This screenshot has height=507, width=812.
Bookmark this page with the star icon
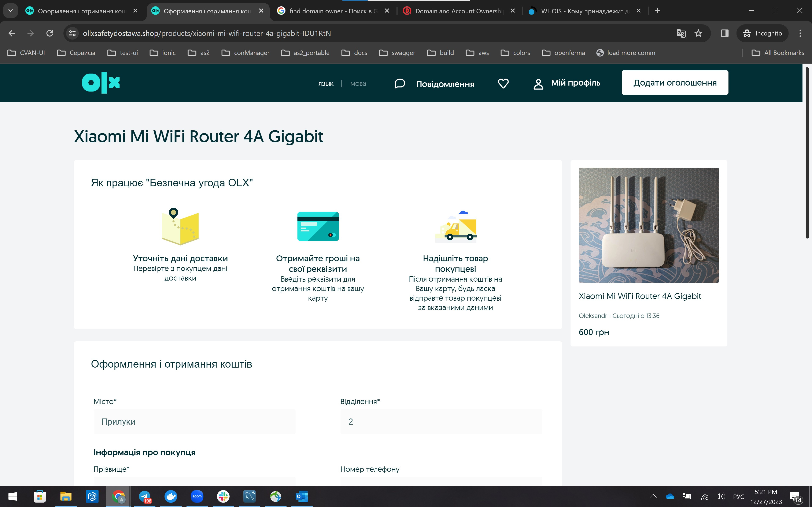(x=698, y=33)
